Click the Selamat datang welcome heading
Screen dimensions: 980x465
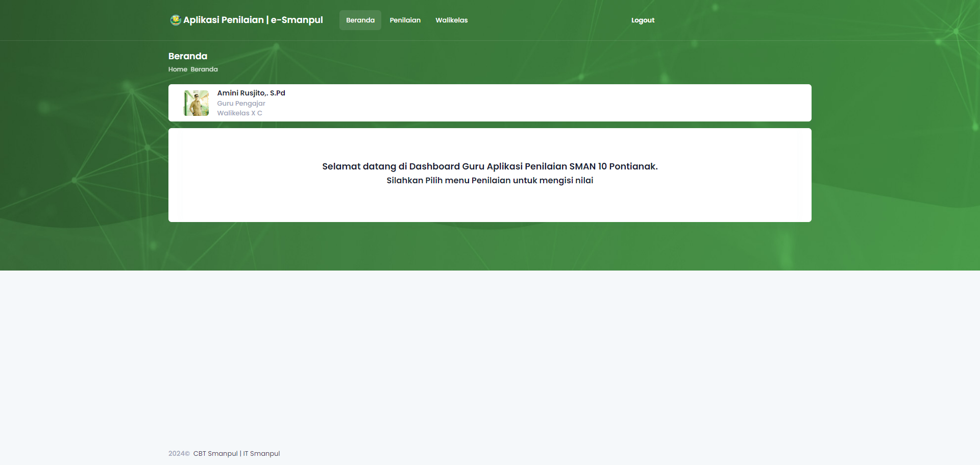[489, 166]
